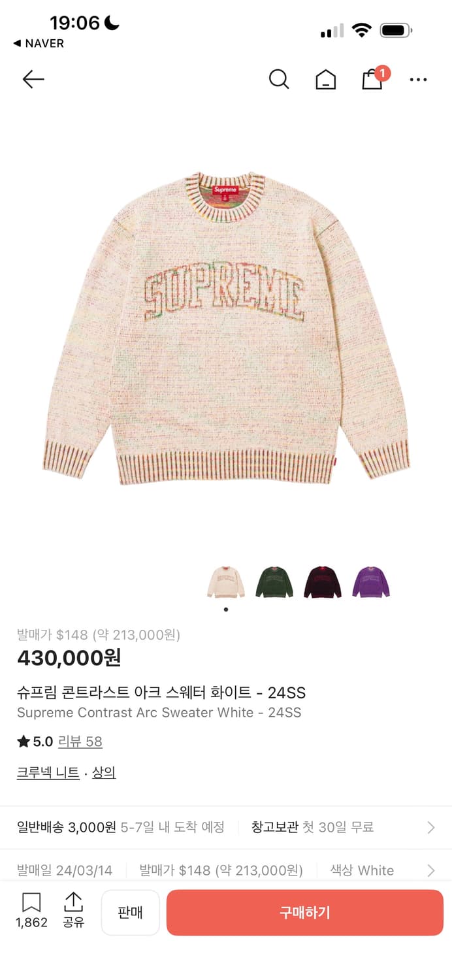Return to NAVER app via breadcrumb
Screen dimensions: 452x980
39,43
